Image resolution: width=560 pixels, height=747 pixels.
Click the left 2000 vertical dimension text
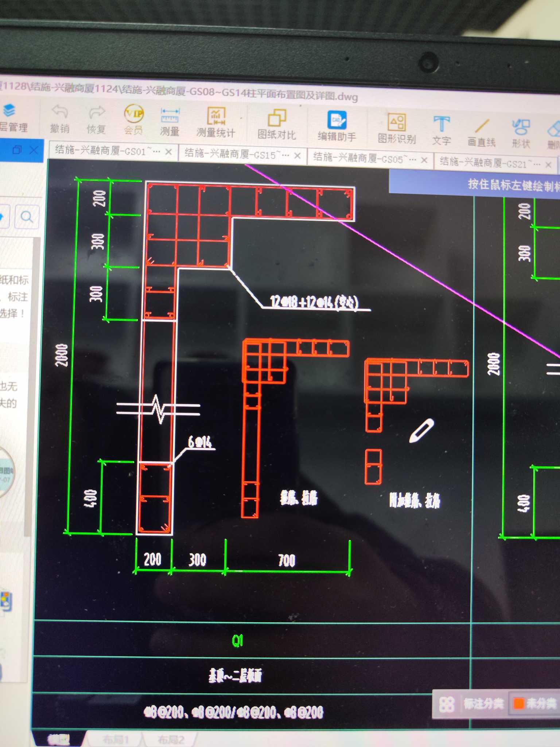click(x=61, y=355)
